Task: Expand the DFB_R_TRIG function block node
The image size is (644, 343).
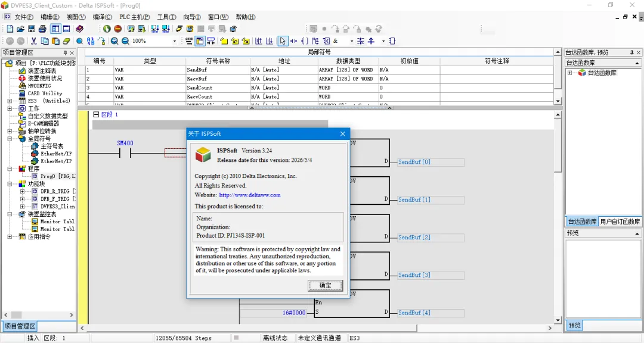Action: pos(22,191)
